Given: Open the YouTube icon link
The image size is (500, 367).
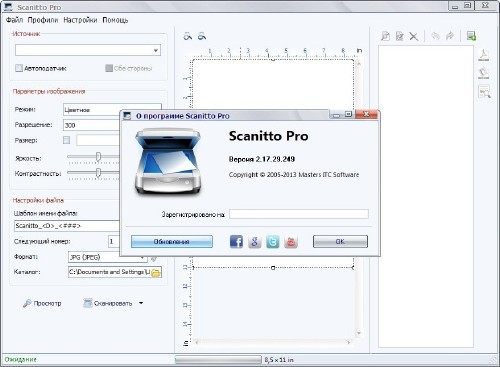Looking at the screenshot, I should 291,241.
